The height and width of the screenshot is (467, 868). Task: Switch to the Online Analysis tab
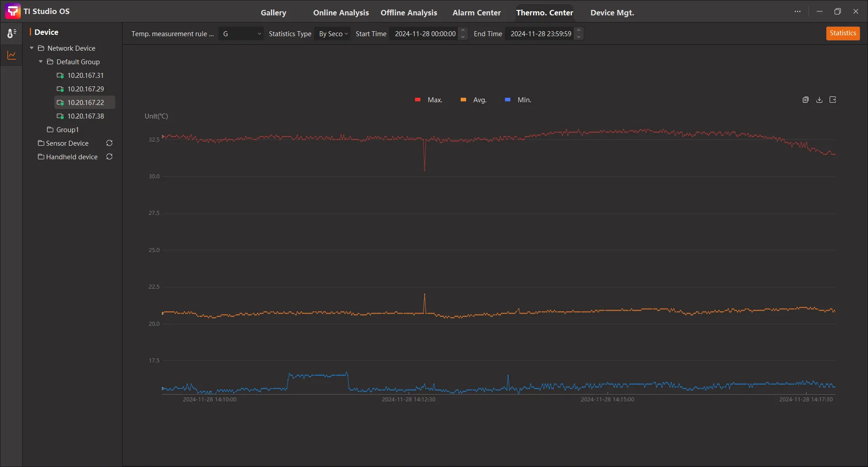[341, 13]
